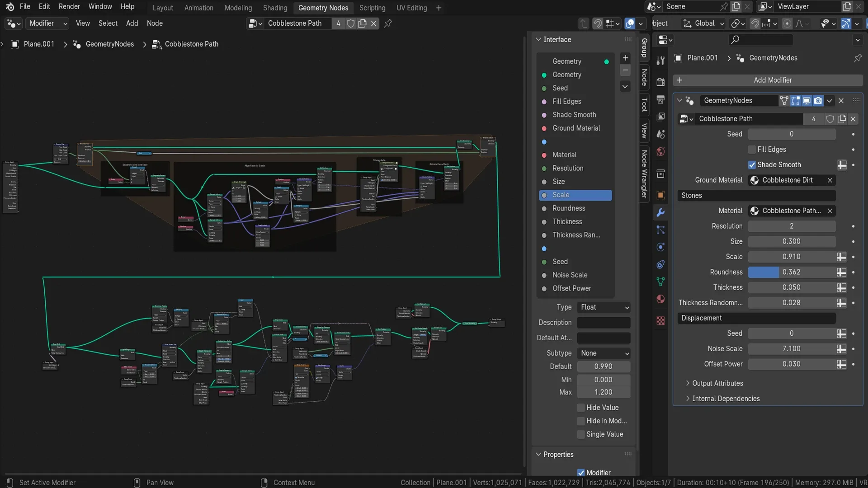Toggle the Fill Edges checkbox
Viewport: 868px width, 488px height.
click(752, 149)
